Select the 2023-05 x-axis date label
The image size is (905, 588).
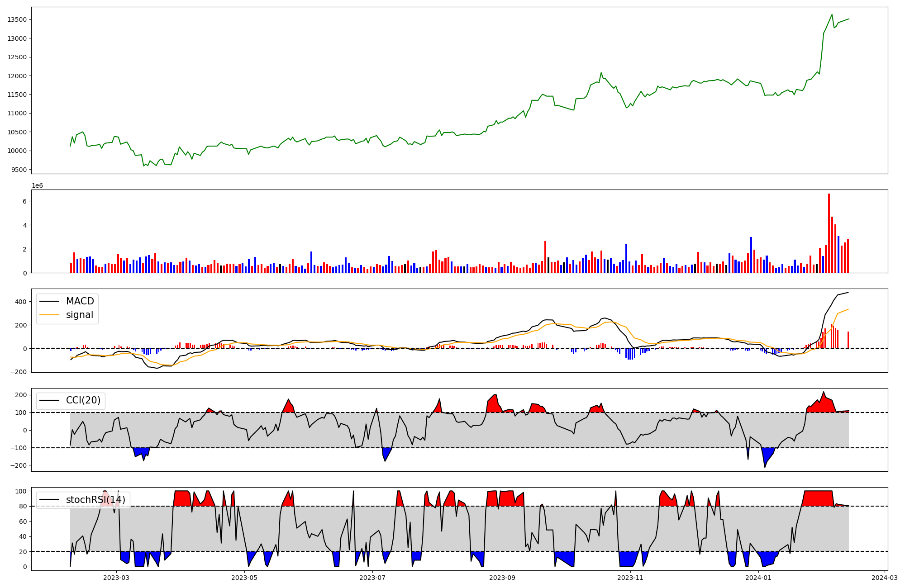click(x=244, y=577)
